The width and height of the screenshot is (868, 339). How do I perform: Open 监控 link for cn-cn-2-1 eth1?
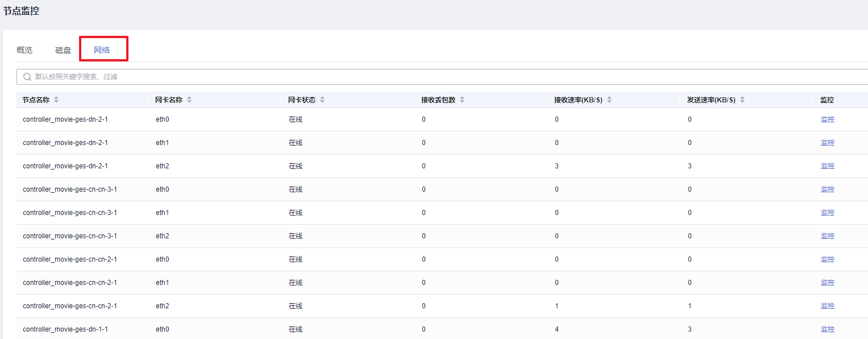tap(828, 283)
